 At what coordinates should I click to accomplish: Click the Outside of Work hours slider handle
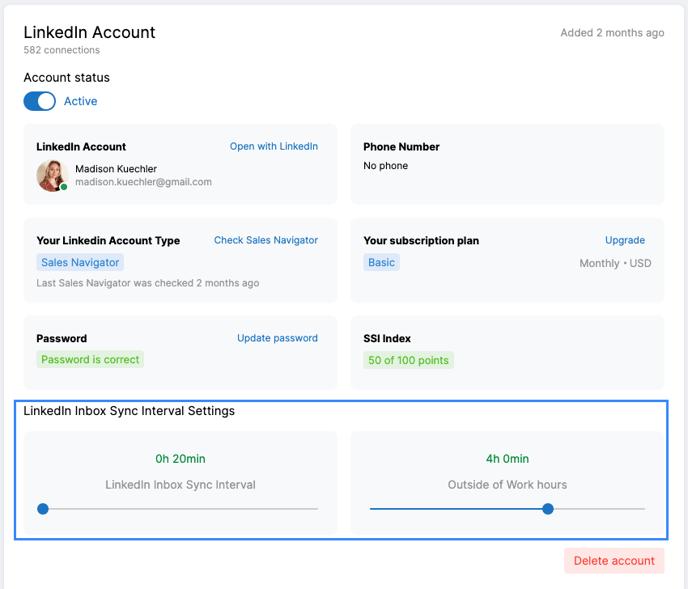(x=548, y=509)
